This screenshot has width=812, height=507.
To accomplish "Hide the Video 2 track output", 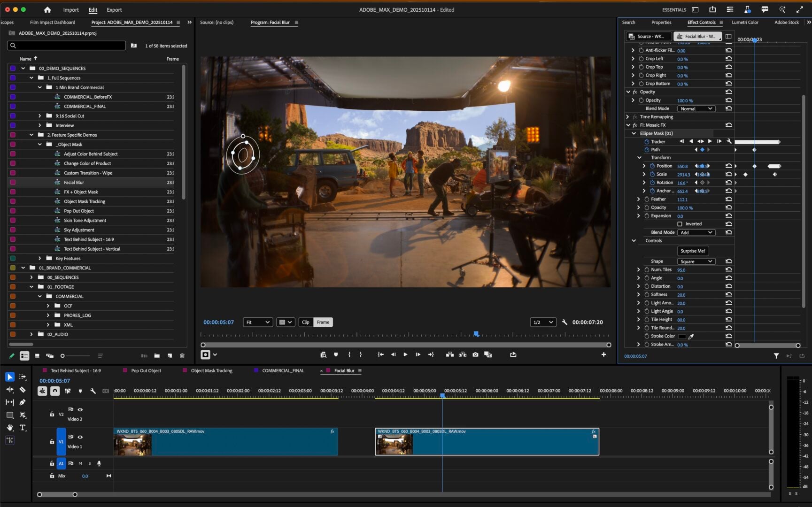I will click(x=80, y=409).
